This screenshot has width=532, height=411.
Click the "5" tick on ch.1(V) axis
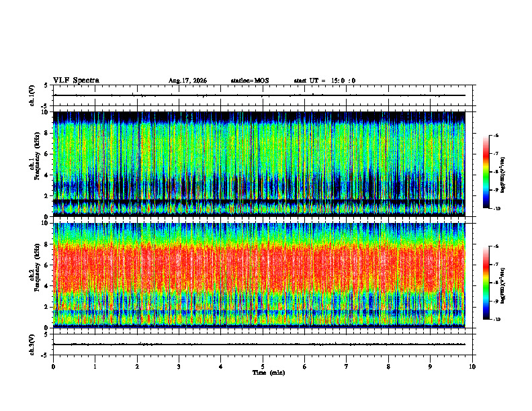pos(46,85)
